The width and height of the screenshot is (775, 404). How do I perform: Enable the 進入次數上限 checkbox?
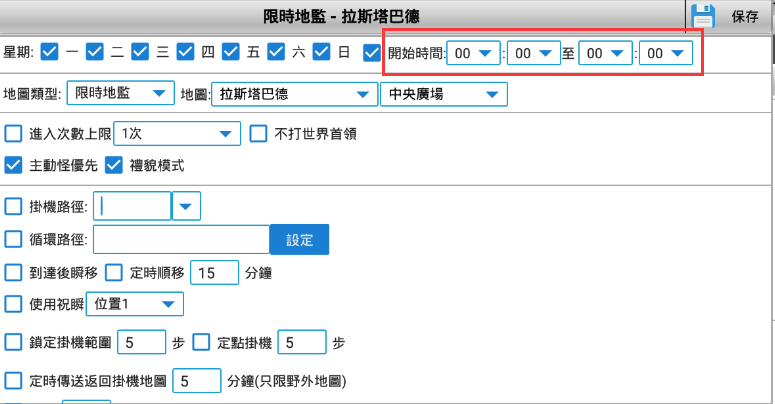13,132
